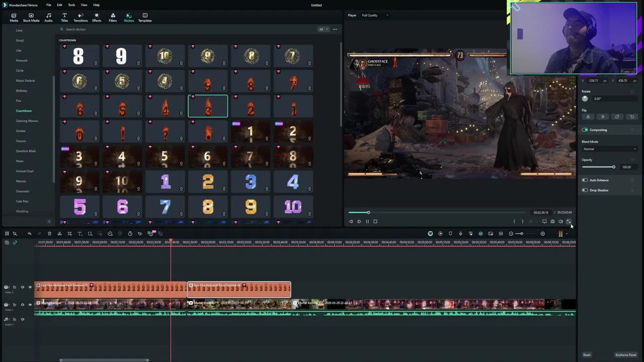Open the Transitions tab

tap(80, 18)
